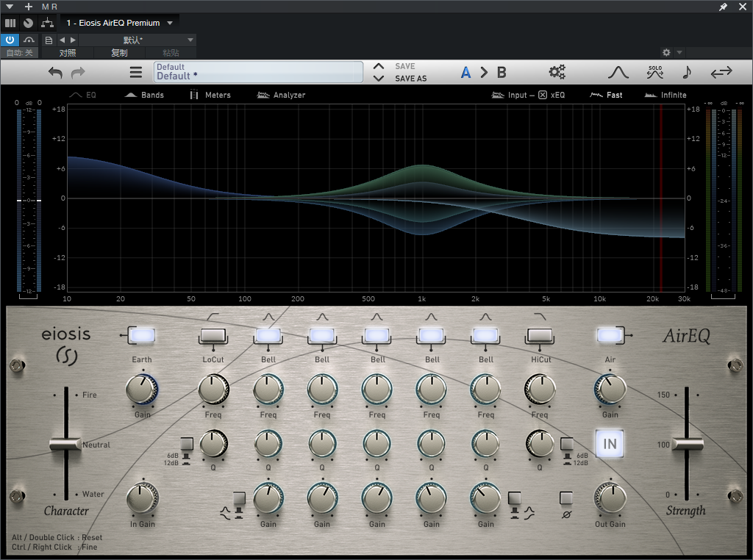Click the analyzer icon beside Input
This screenshot has height=560, width=753.
tap(498, 95)
